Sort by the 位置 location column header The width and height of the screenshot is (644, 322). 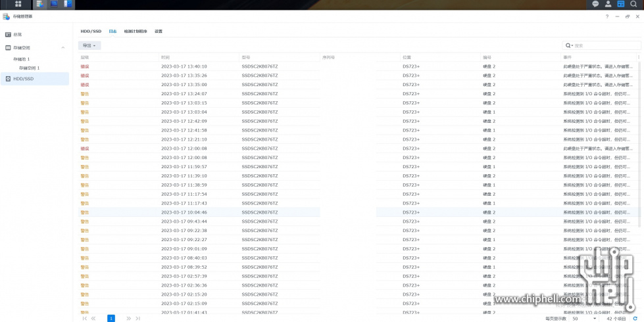point(440,57)
